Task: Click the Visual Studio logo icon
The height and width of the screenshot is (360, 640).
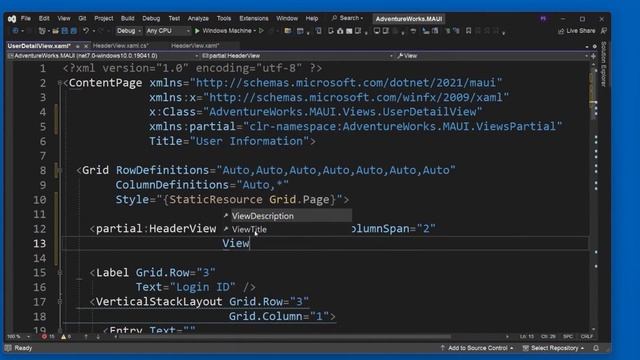Action: (12, 19)
